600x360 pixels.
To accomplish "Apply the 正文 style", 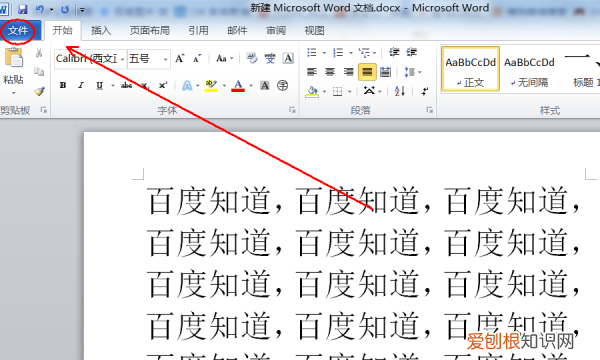I will point(470,69).
